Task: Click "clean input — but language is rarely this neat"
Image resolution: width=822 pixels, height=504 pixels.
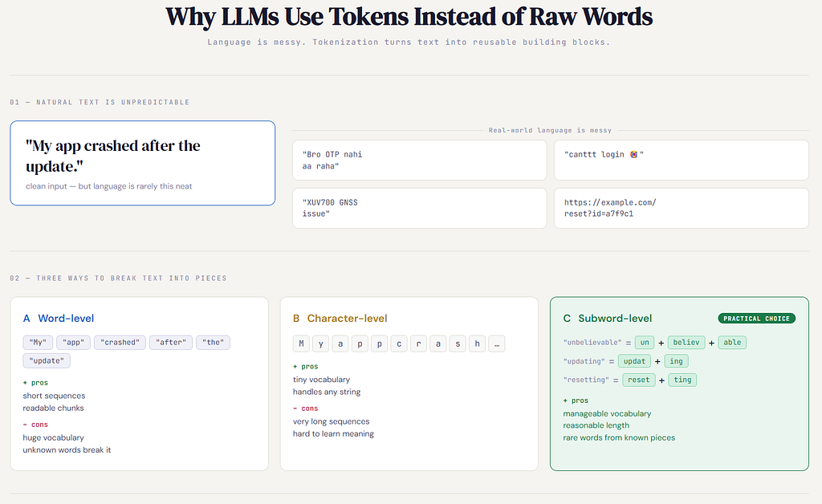Action: pos(109,186)
